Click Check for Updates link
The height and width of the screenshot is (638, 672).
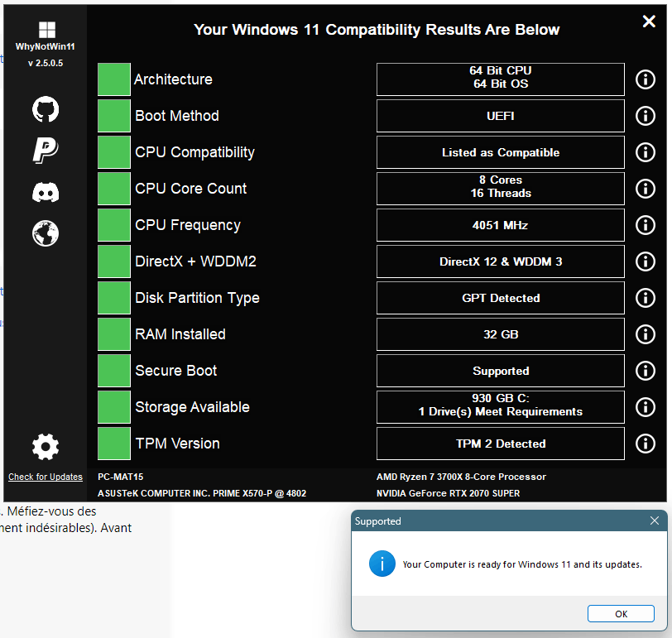pyautogui.click(x=46, y=477)
